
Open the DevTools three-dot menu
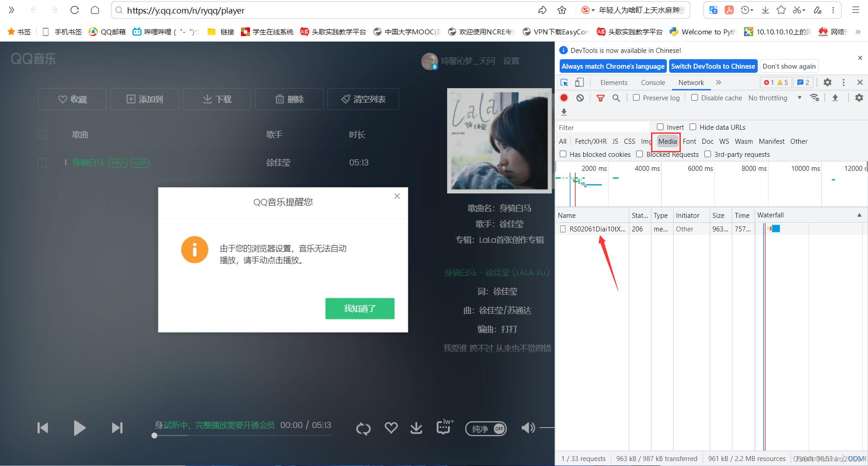point(843,82)
